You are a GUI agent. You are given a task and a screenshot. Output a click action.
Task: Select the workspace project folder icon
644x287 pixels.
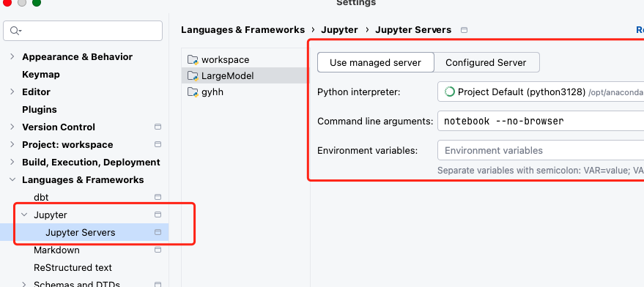tap(193, 59)
